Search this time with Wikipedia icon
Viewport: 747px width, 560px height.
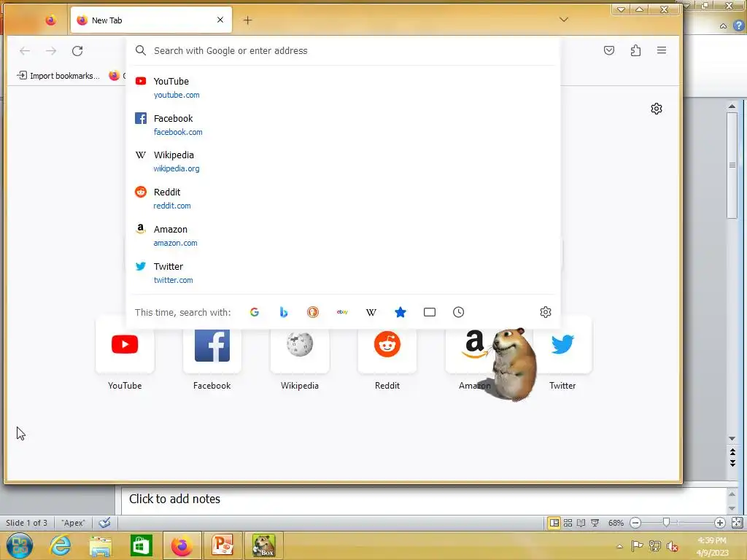point(371,312)
